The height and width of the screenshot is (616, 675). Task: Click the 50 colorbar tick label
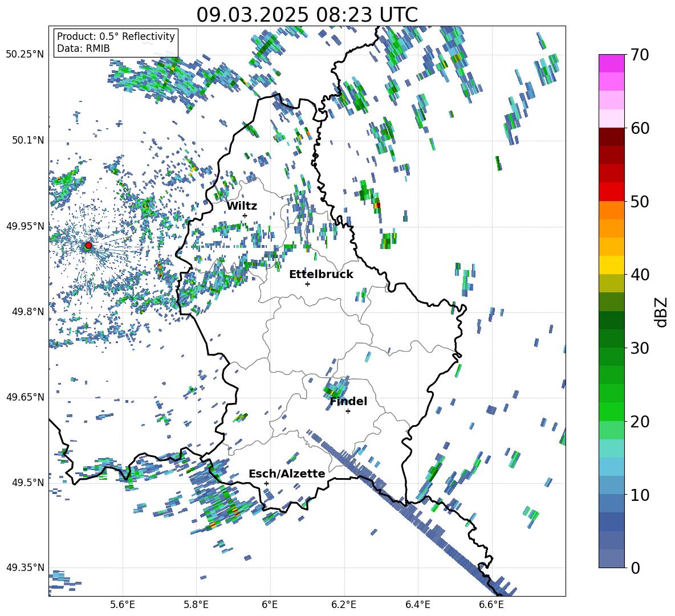click(640, 201)
